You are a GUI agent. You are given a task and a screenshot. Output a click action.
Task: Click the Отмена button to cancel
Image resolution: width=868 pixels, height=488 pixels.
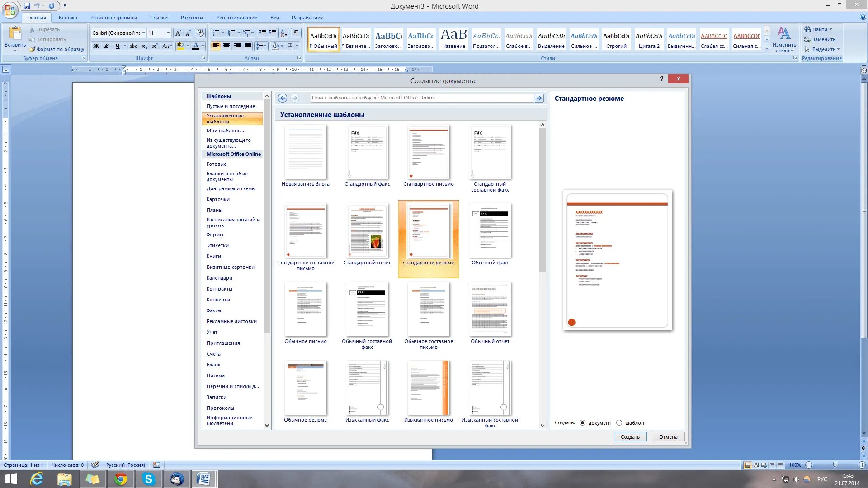coord(667,437)
